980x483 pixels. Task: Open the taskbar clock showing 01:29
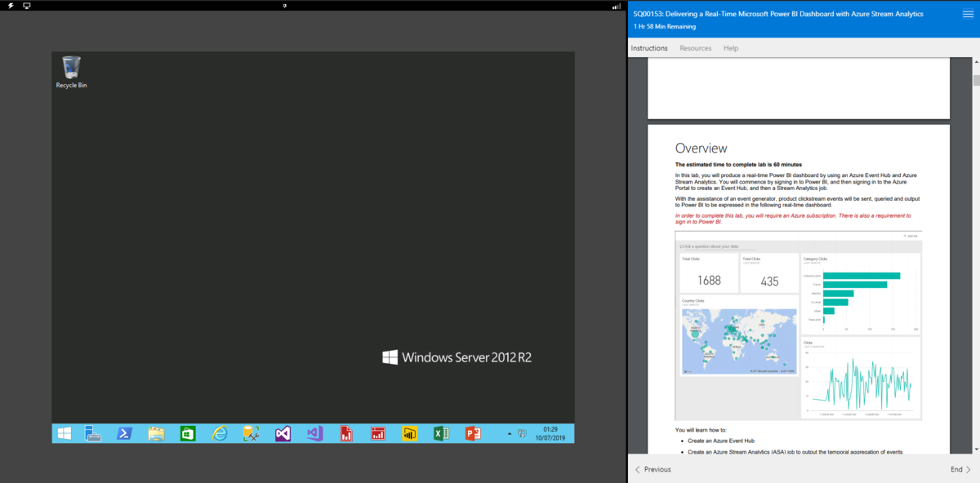click(550, 433)
